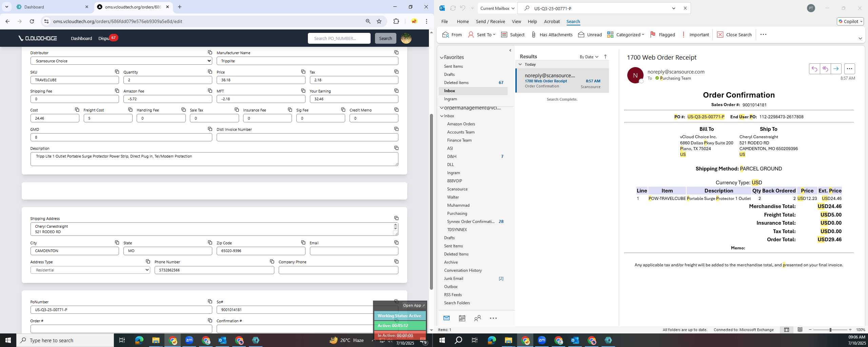Screen dimensions: 868x347
Task: Click the PO search Search button
Action: tap(385, 38)
